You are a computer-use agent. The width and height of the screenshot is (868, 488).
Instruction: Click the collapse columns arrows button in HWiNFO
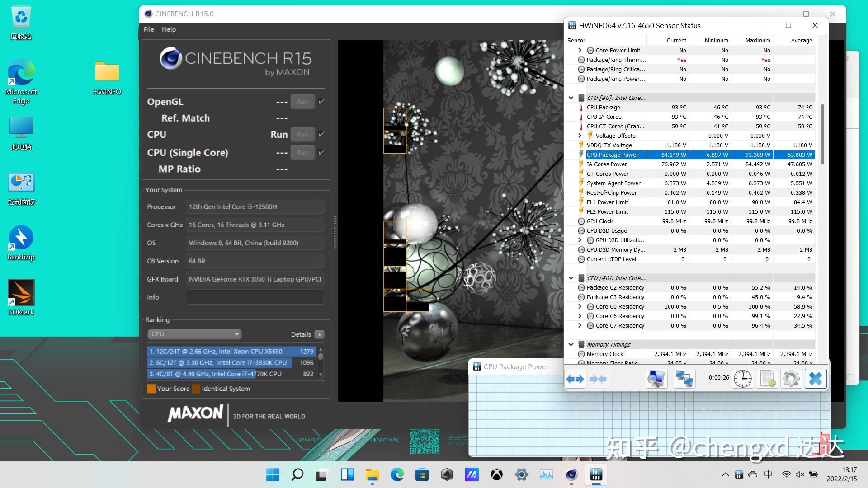(x=598, y=379)
